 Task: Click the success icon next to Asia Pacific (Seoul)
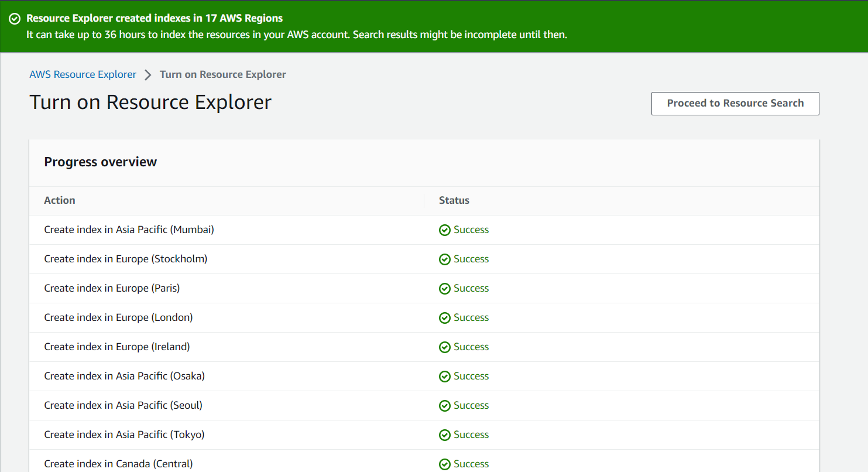445,405
